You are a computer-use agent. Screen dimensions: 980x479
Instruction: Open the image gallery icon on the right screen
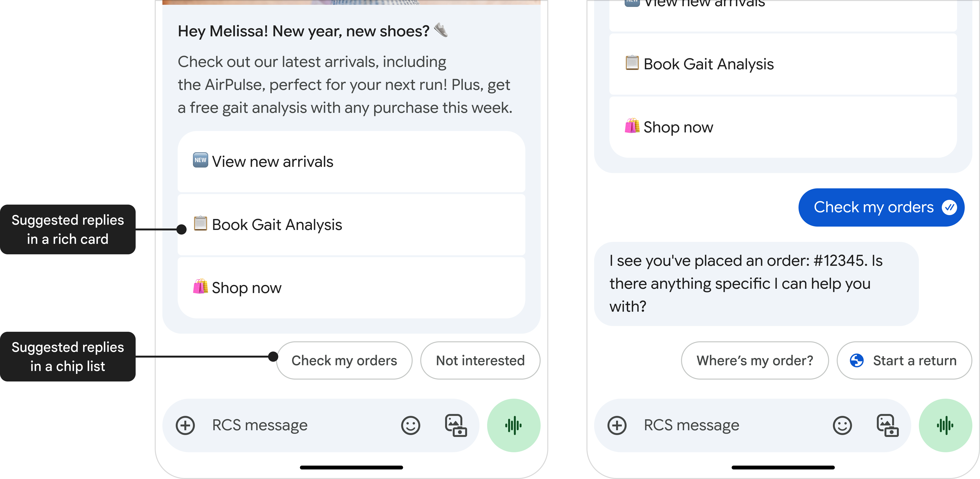pos(886,425)
